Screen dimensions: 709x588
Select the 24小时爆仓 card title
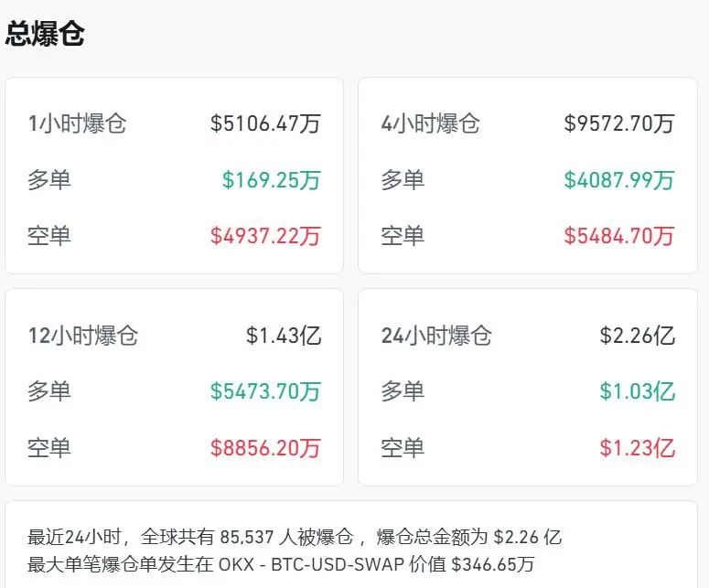[x=436, y=336]
